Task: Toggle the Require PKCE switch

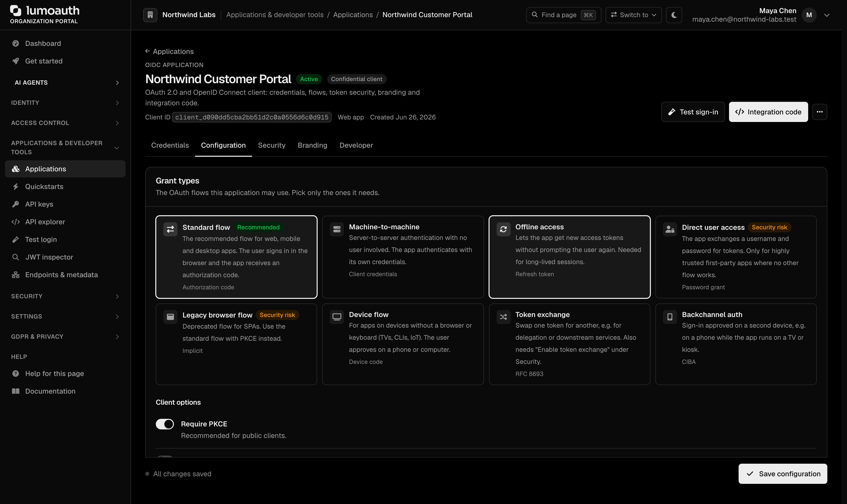Action: coord(165,424)
